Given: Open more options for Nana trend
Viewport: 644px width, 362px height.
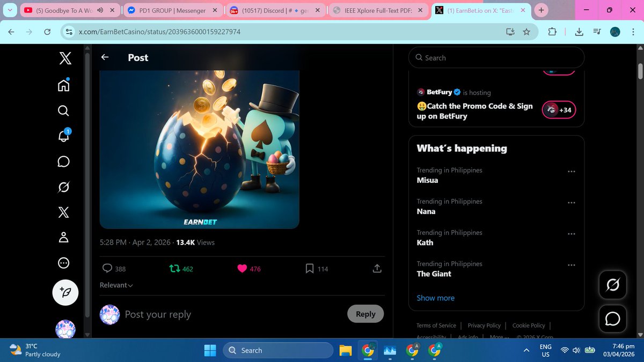Looking at the screenshot, I should pyautogui.click(x=571, y=203).
